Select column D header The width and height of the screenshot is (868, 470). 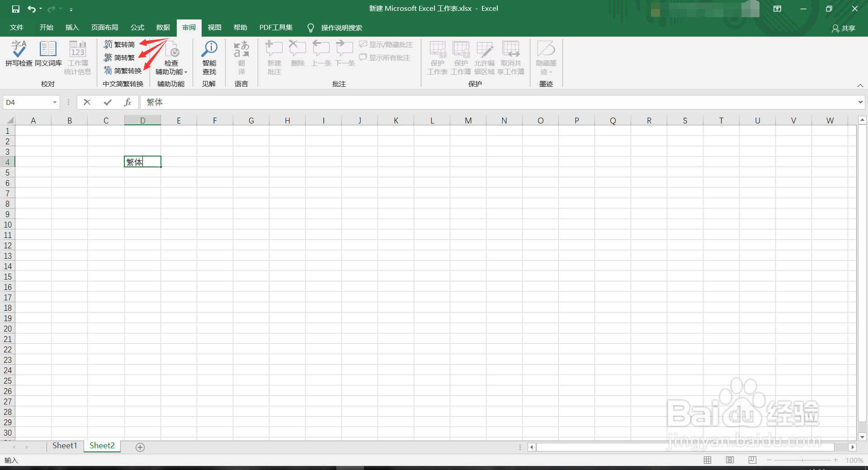[x=142, y=120]
